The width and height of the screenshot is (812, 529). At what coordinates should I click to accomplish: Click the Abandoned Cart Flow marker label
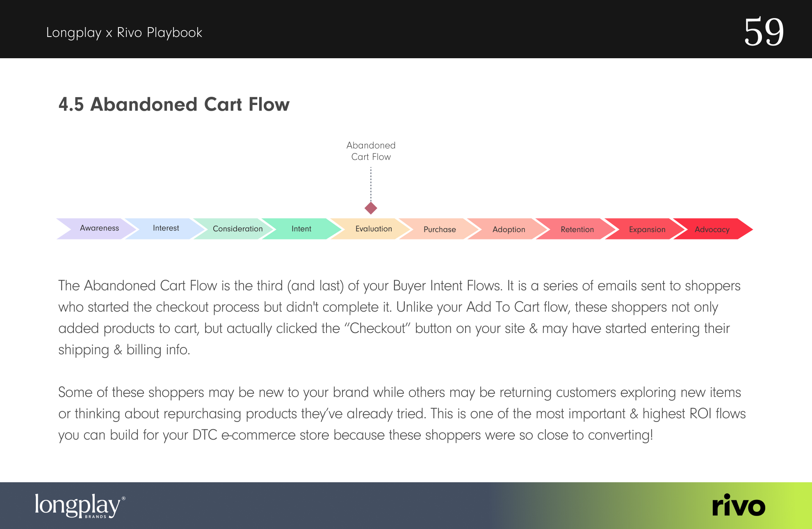pos(371,151)
